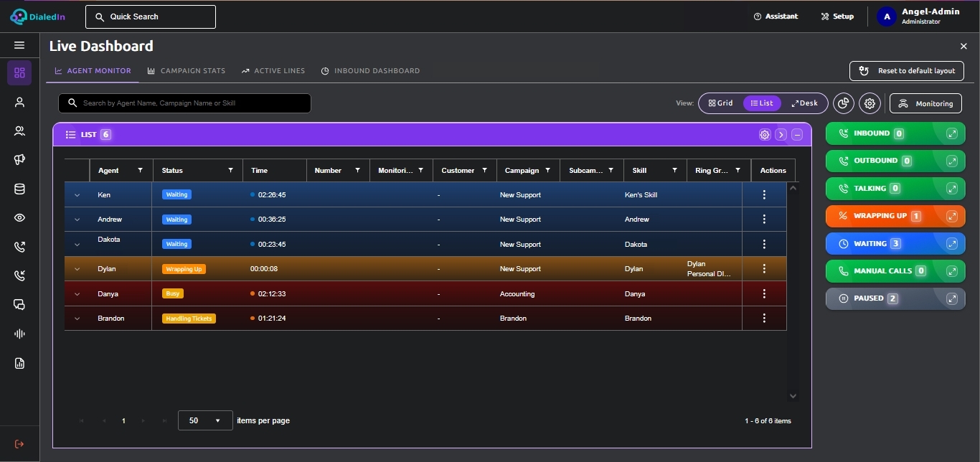Expand row details for Dakota
Viewport: 980px width, 462px height.
[77, 245]
